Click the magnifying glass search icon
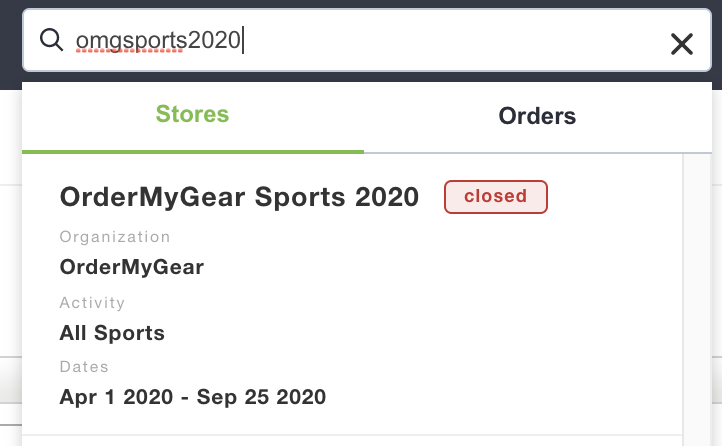 coord(51,40)
